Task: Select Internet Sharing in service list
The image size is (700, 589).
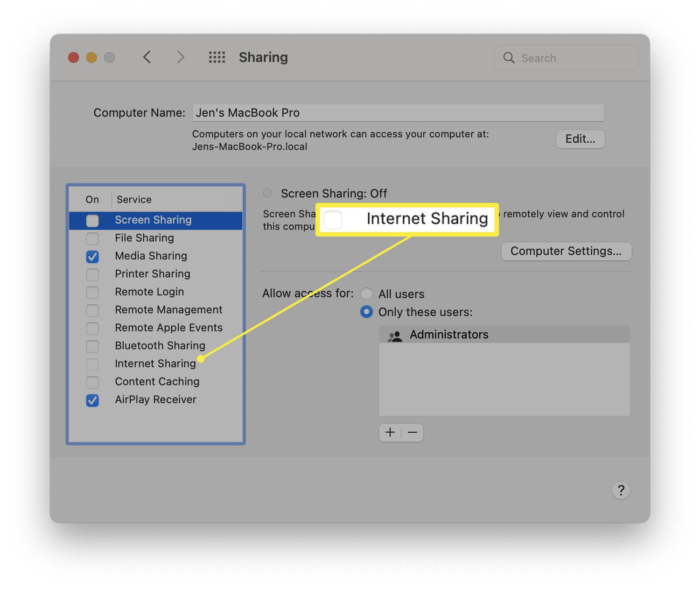Action: pyautogui.click(x=155, y=364)
